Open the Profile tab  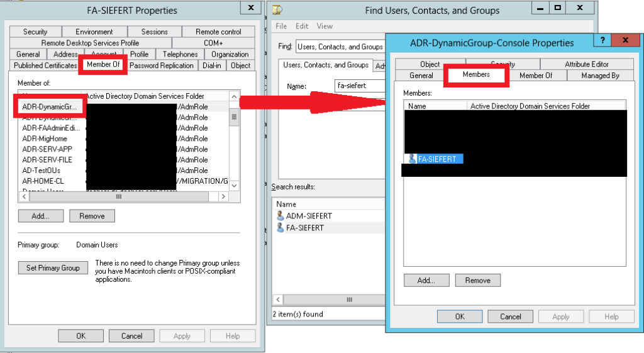point(139,54)
